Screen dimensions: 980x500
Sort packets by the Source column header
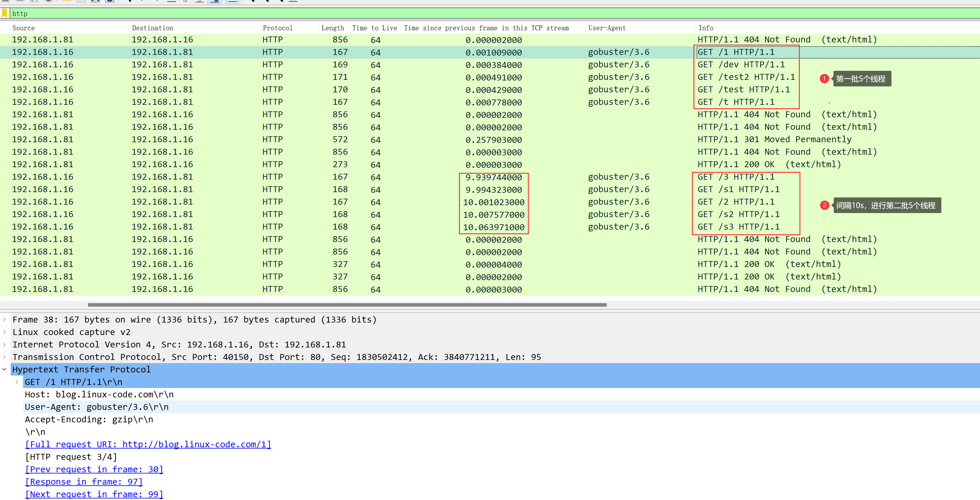pyautogui.click(x=70, y=28)
